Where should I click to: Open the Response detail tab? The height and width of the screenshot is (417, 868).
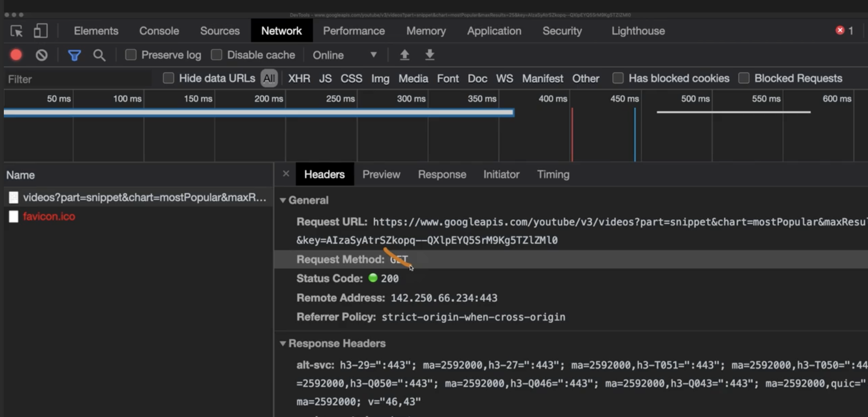[442, 174]
